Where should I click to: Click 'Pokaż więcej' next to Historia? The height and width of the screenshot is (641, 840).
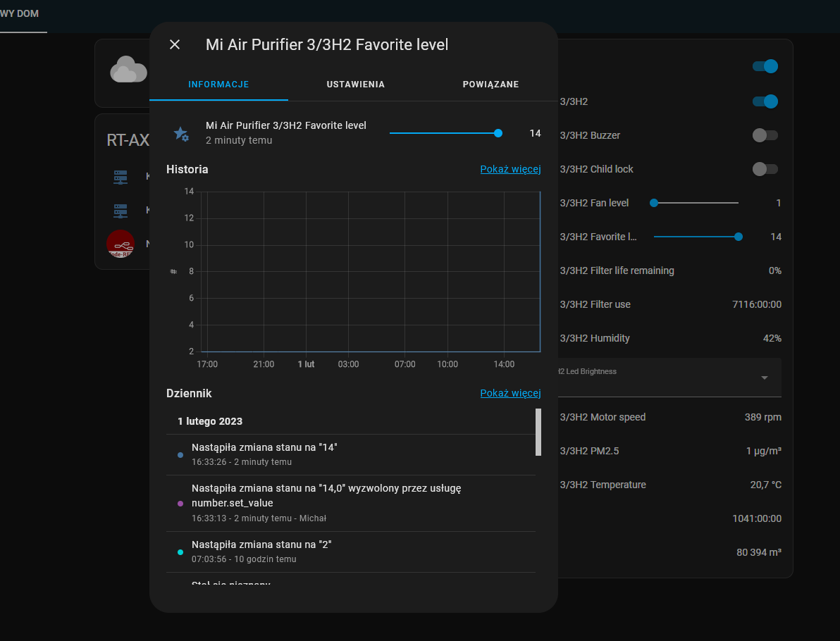510,169
